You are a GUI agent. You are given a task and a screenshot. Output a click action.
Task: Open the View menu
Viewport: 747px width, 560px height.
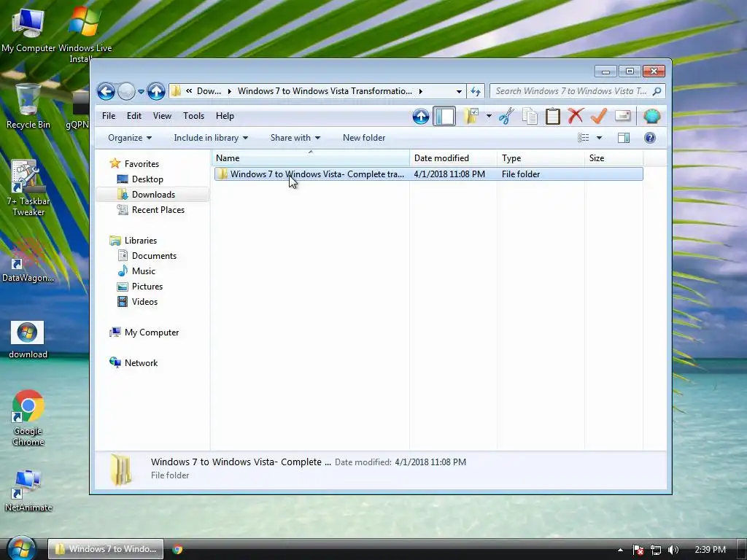[162, 116]
